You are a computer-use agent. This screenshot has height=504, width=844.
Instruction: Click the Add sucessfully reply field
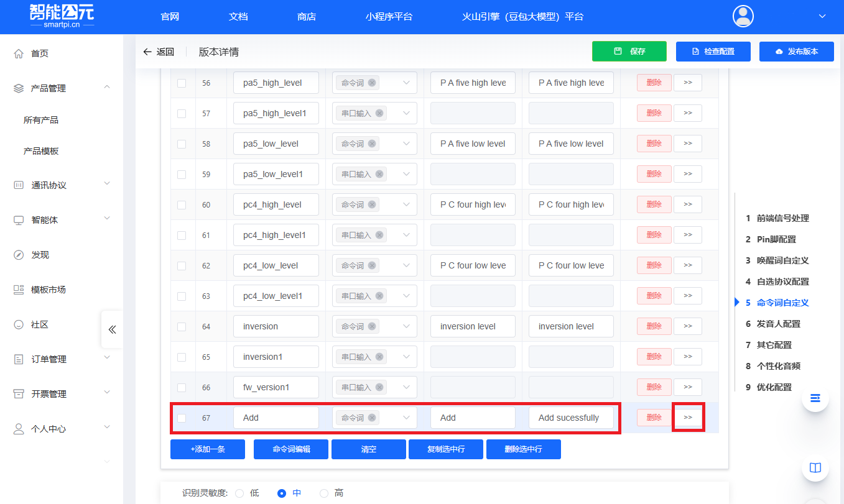coord(571,418)
